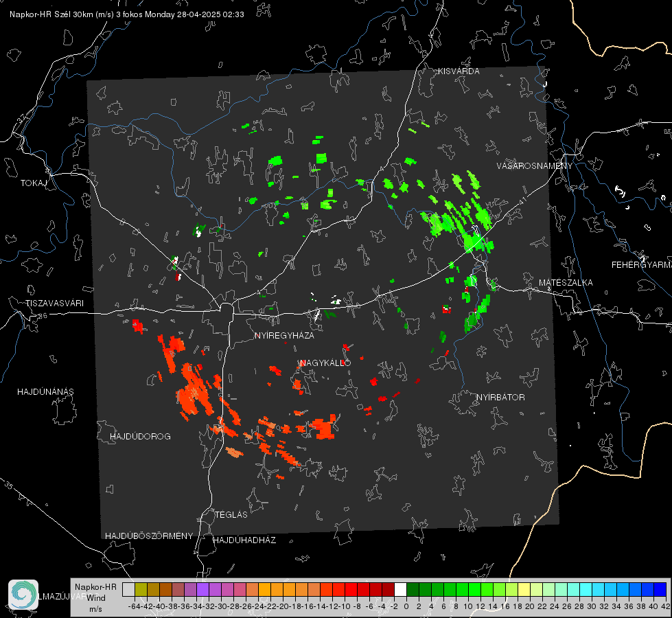This screenshot has width=672, height=618.
Task: Click the MÁTÉSZALKA city label
Action: coord(566,283)
